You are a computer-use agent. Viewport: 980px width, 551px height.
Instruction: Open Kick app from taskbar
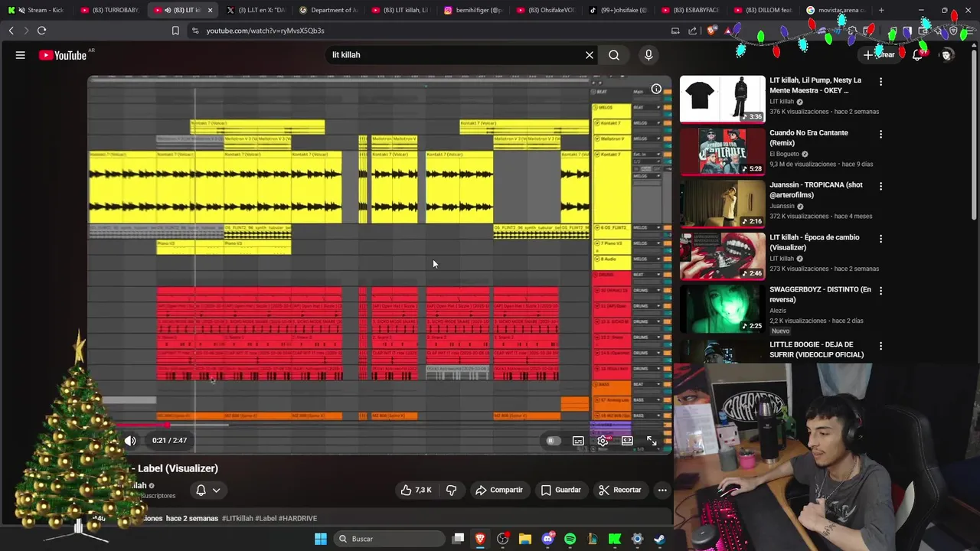(x=615, y=539)
